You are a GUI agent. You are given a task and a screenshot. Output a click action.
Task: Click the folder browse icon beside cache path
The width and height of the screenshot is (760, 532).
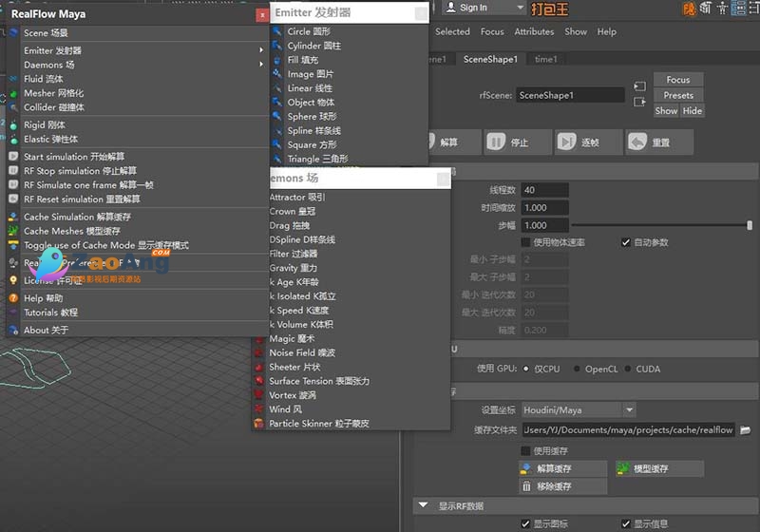click(746, 430)
